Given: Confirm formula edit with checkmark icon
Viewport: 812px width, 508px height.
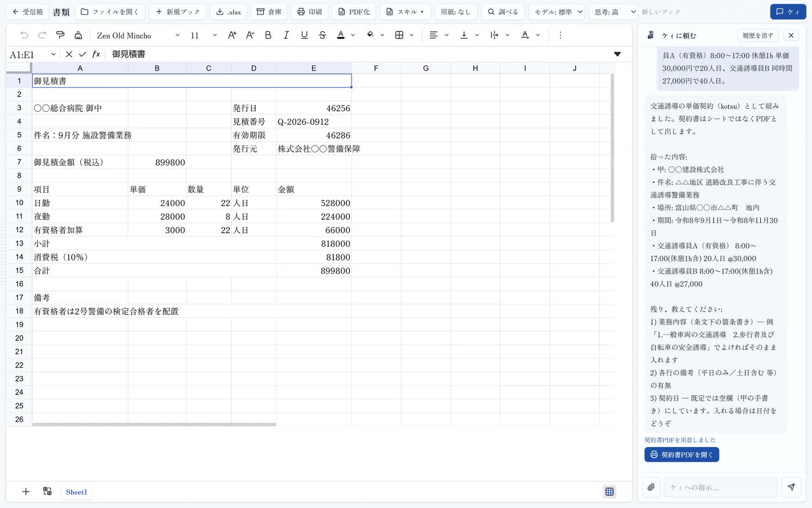Looking at the screenshot, I should [x=83, y=54].
